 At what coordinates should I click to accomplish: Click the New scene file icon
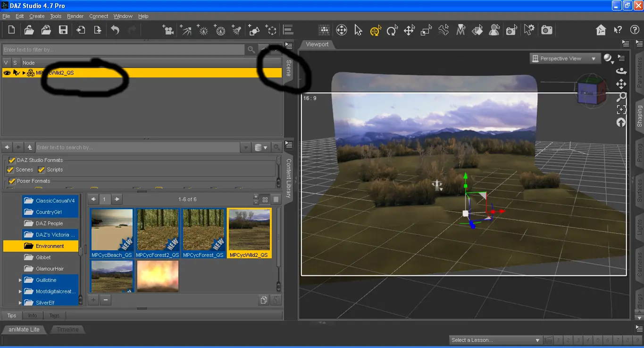(x=12, y=30)
